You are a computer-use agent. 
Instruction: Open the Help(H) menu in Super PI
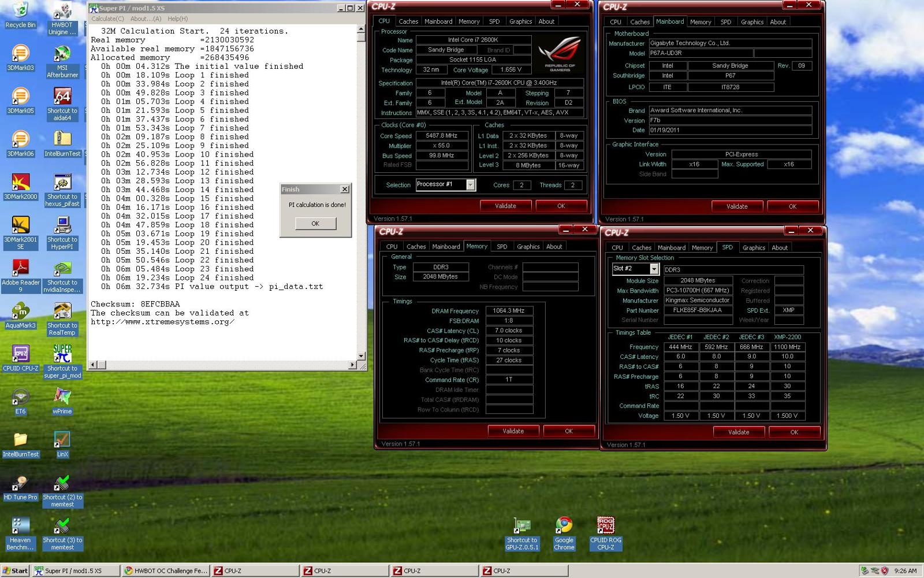coord(178,18)
